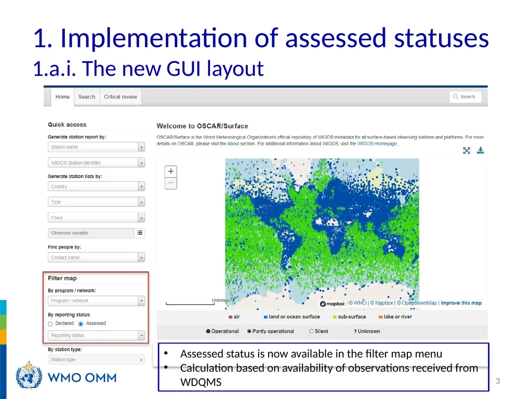Screen dimensions: 532x399
Task: Click the Unknown question mark symbol
Action: tap(355, 331)
